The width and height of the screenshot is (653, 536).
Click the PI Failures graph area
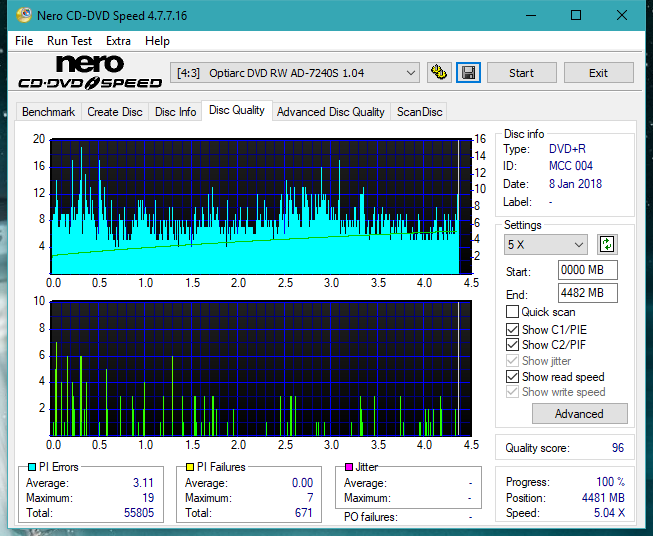click(261, 368)
